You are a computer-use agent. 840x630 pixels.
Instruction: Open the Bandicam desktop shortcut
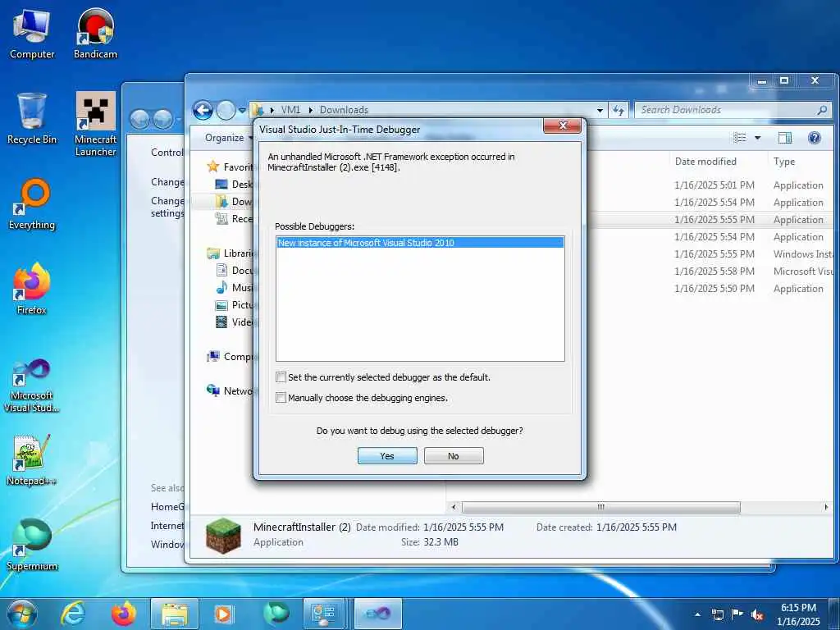click(95, 34)
